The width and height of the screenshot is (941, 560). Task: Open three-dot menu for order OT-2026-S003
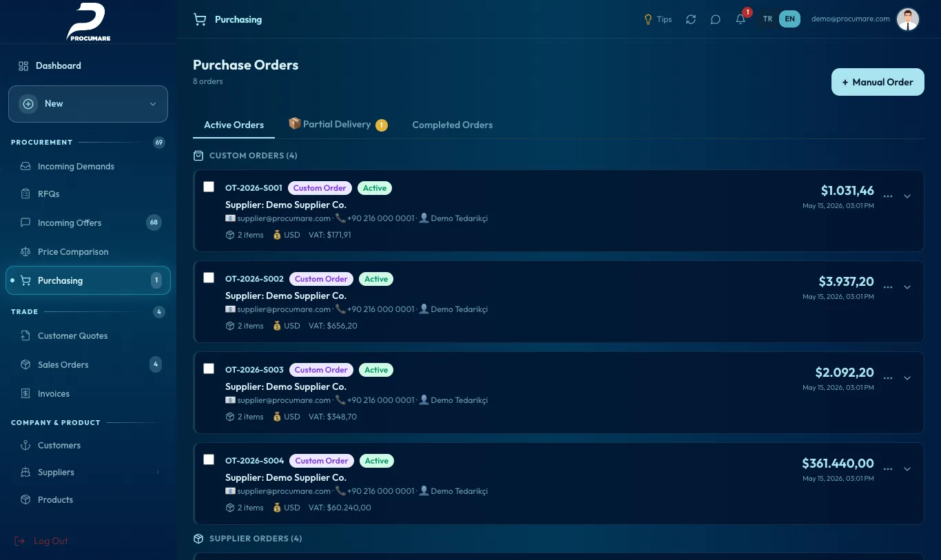coord(888,378)
